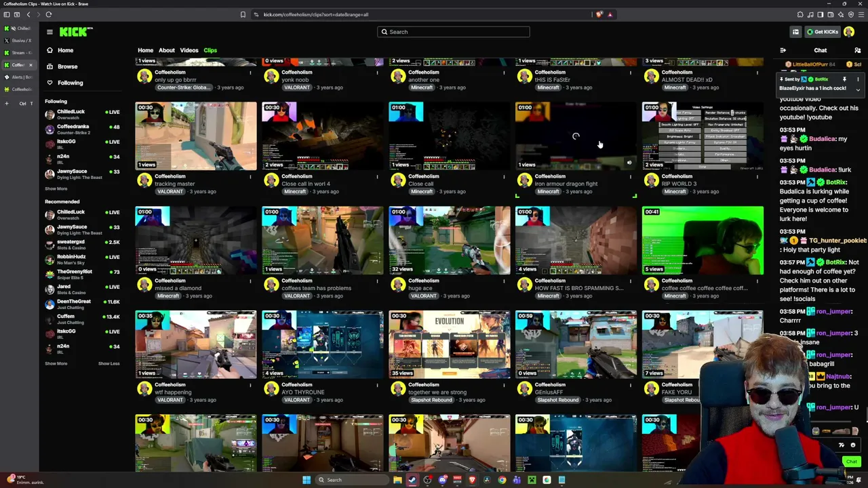Open options for tracking master clip

(x=250, y=177)
